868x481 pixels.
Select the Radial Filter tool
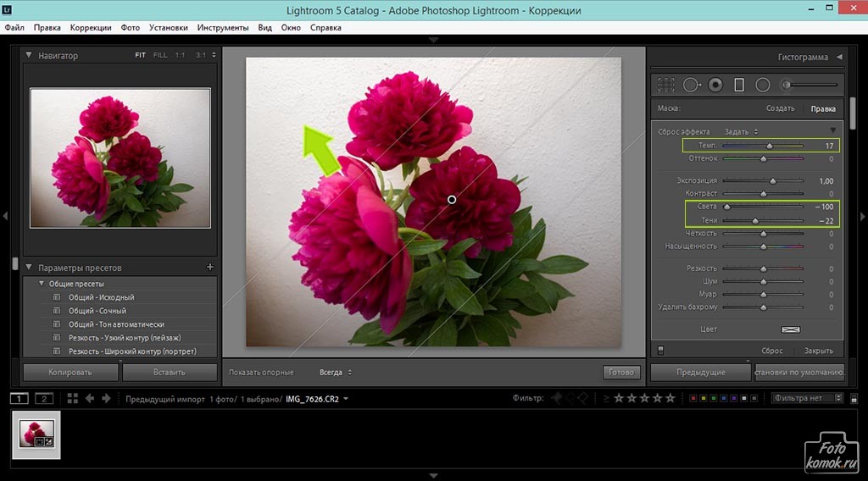pos(762,85)
